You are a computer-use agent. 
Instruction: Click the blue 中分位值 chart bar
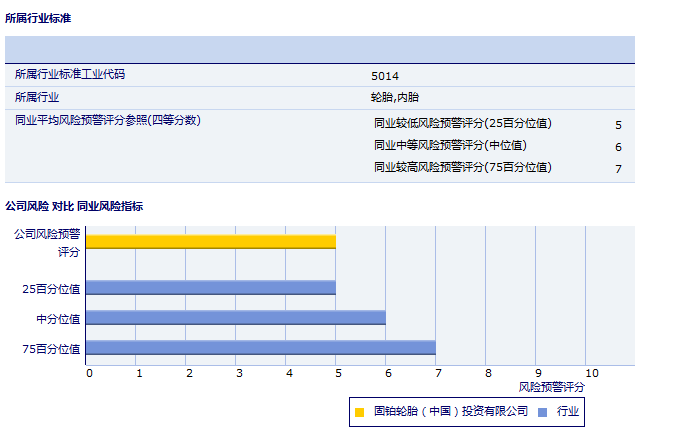click(x=235, y=318)
